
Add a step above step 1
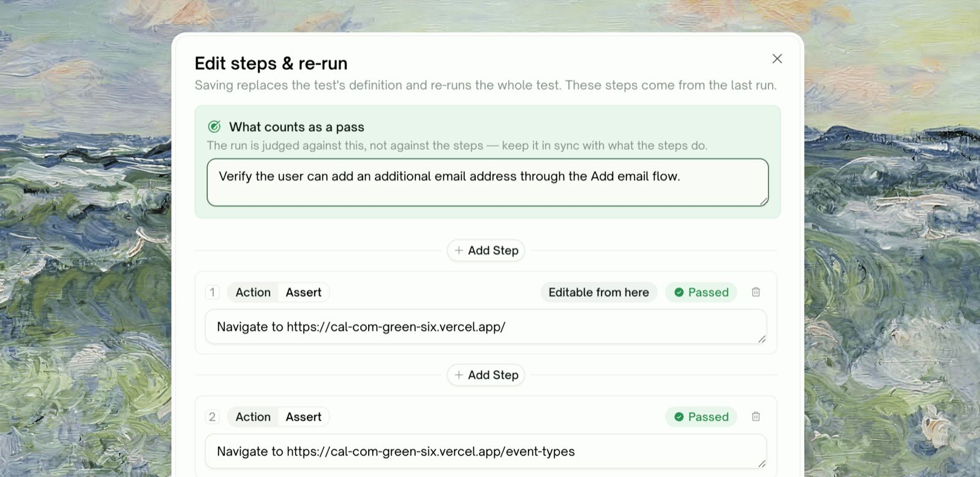click(486, 250)
